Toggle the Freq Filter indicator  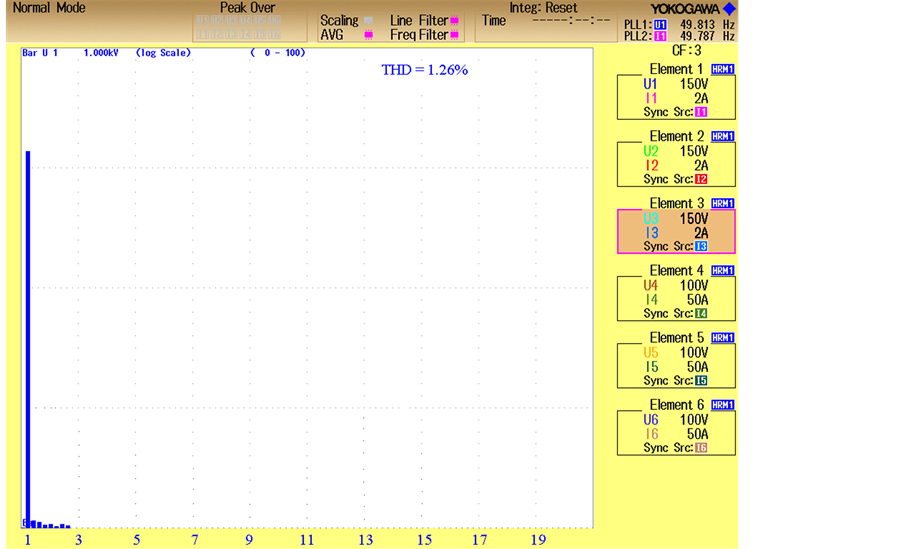point(455,35)
